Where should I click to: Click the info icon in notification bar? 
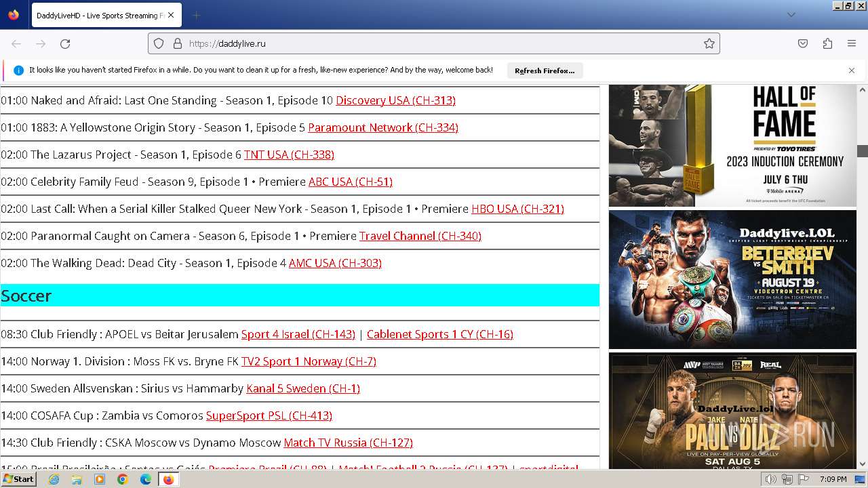click(18, 70)
